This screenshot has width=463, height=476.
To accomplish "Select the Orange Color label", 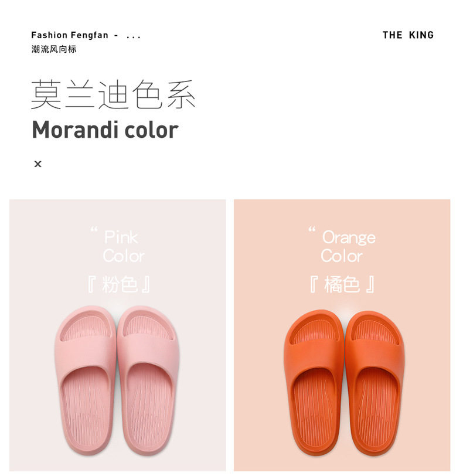I will 347,246.
